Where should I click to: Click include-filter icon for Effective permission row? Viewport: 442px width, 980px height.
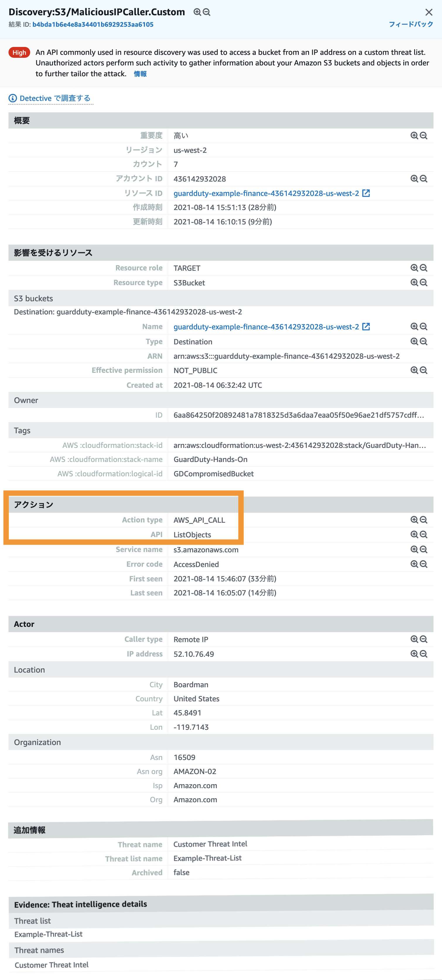click(x=414, y=370)
